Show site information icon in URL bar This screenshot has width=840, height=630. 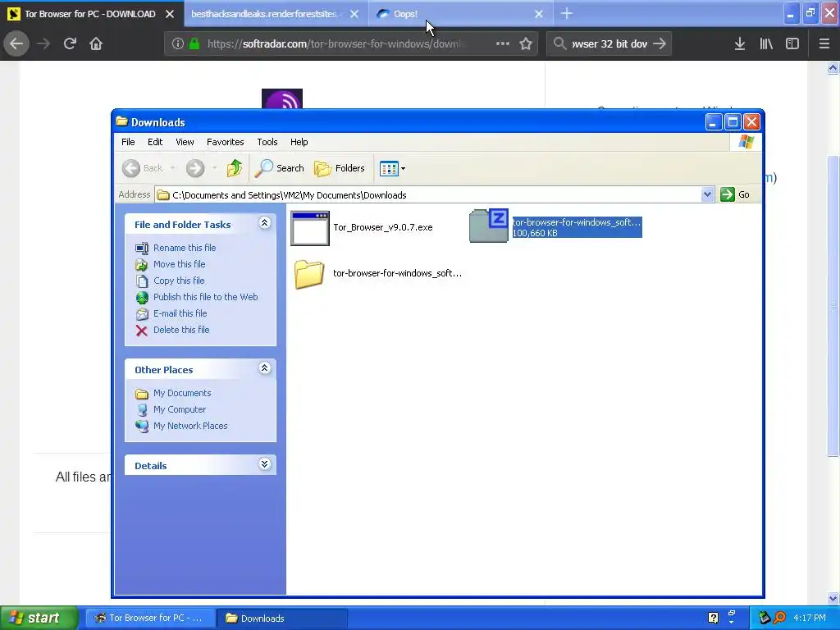tap(178, 43)
